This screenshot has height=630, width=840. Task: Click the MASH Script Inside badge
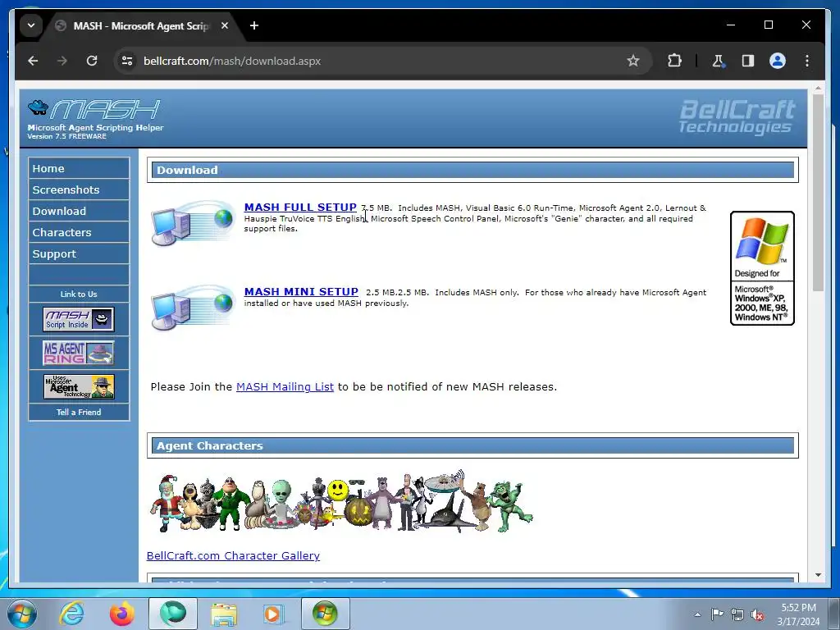click(79, 319)
